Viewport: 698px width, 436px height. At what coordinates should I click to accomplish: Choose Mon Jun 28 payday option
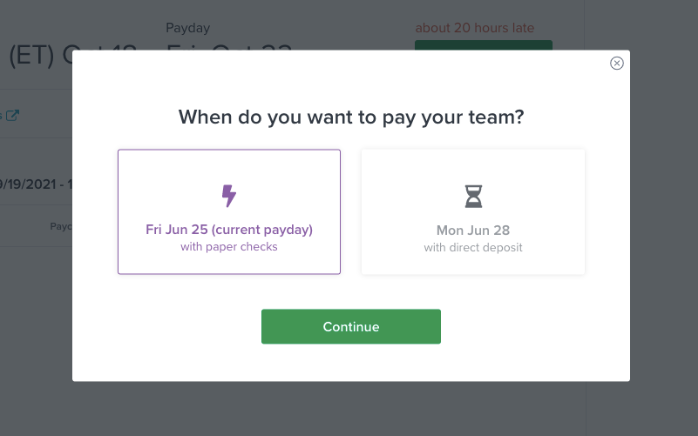pyautogui.click(x=473, y=212)
